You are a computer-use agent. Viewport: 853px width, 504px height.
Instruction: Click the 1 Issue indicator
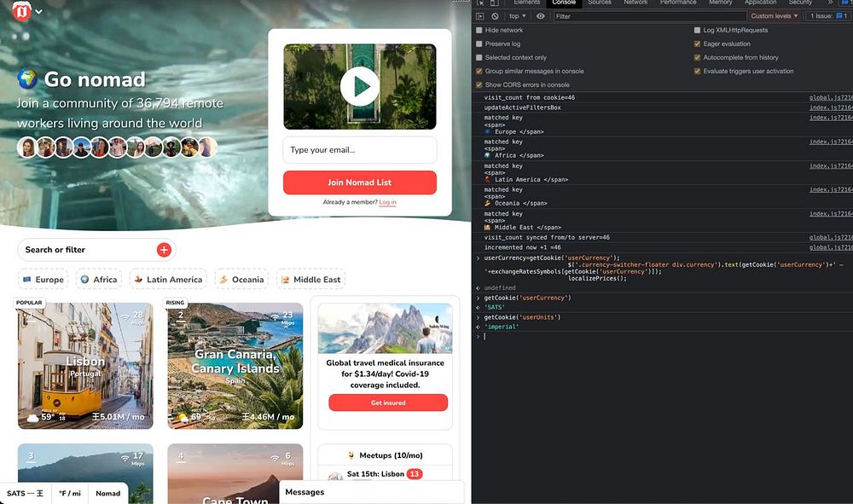(828, 16)
